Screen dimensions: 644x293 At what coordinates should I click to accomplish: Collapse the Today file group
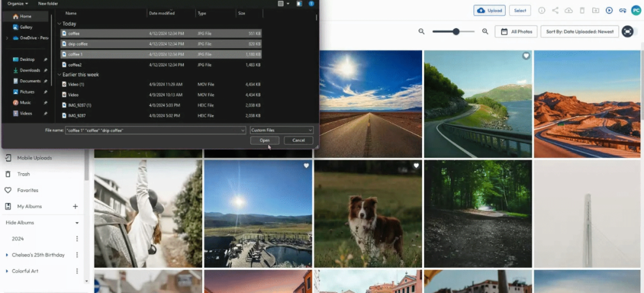point(59,24)
